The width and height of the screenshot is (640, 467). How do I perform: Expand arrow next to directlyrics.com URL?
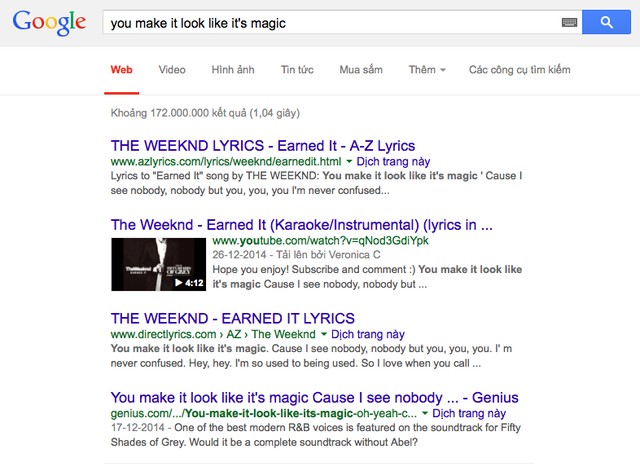(x=324, y=334)
